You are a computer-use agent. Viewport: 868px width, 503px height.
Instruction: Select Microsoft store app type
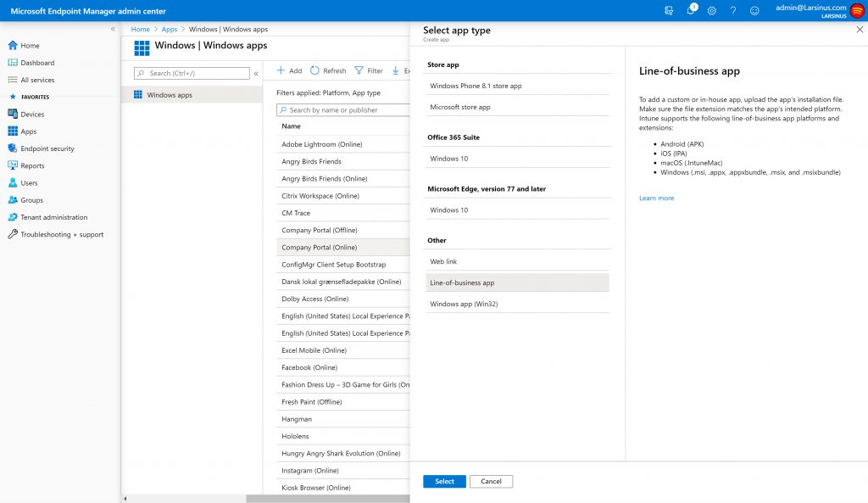click(x=518, y=107)
